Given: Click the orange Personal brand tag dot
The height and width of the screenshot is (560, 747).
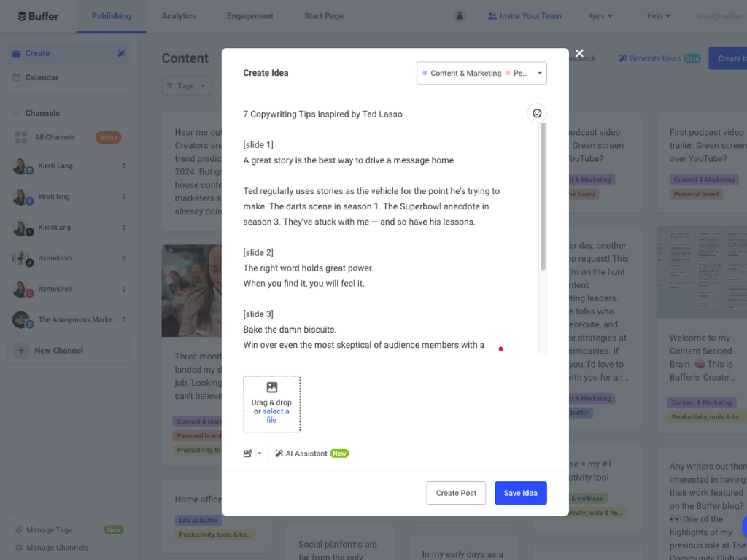Looking at the screenshot, I should (x=508, y=73).
